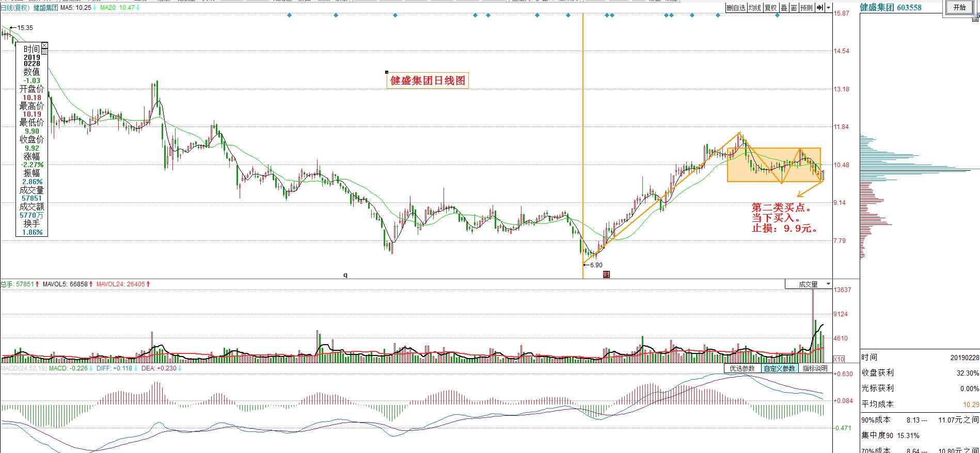Click the 10.48 price axis label
The height and width of the screenshot is (453, 980).
(842, 165)
